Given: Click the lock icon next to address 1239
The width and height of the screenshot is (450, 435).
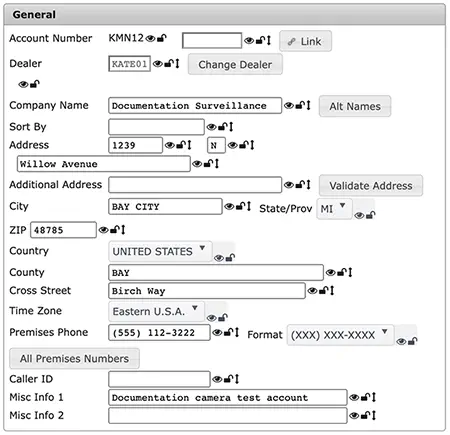Looking at the screenshot, I should 181,145.
